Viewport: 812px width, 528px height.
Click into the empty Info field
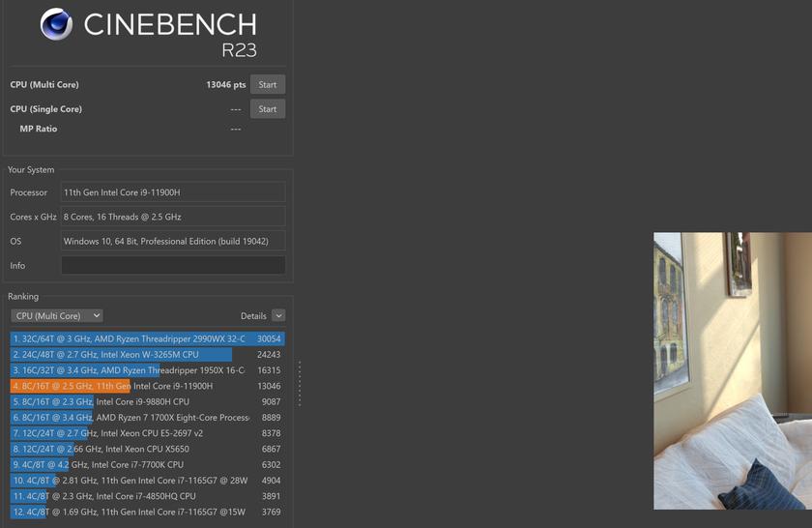pyautogui.click(x=173, y=265)
